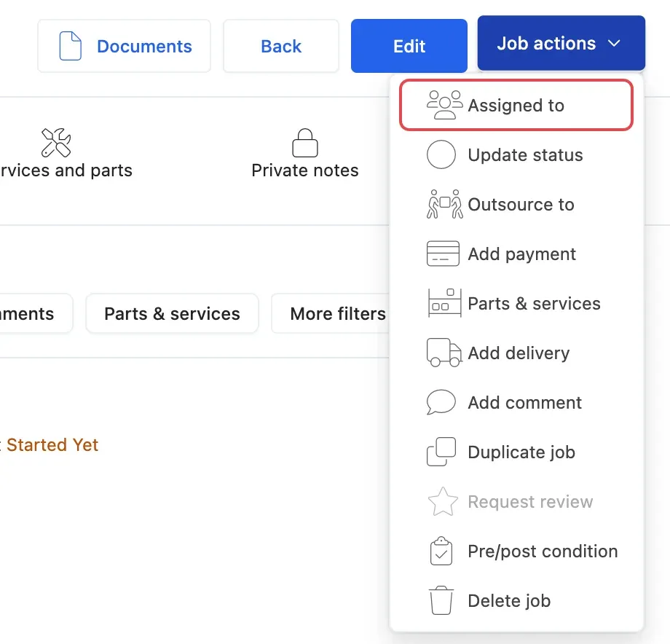Click the Started Yet status text

coord(52,445)
